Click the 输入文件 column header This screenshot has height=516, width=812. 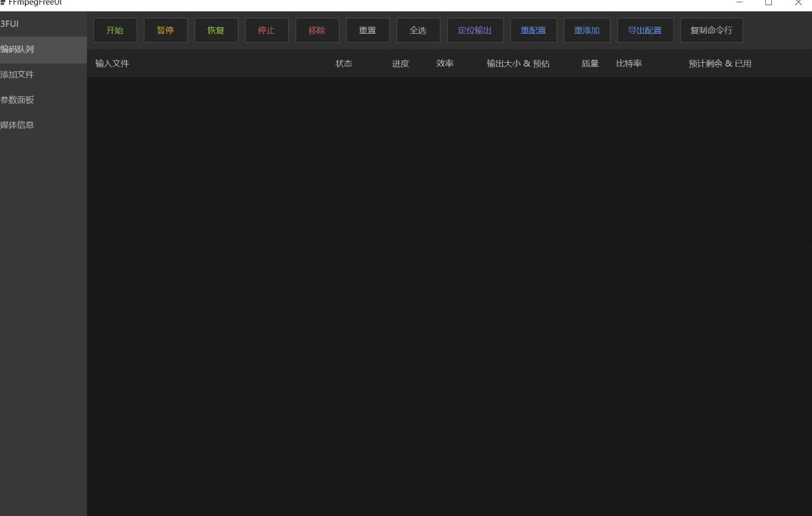(112, 63)
